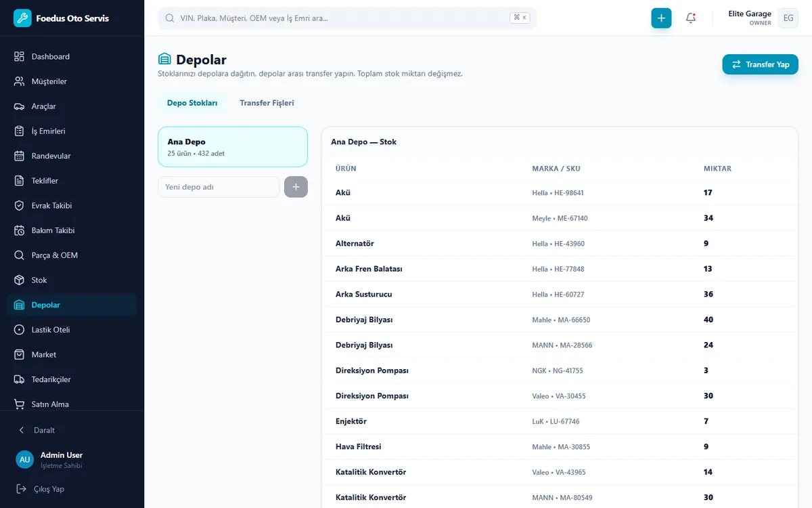Open İş Emirleri clipboard icon
812x508 pixels.
tap(19, 131)
